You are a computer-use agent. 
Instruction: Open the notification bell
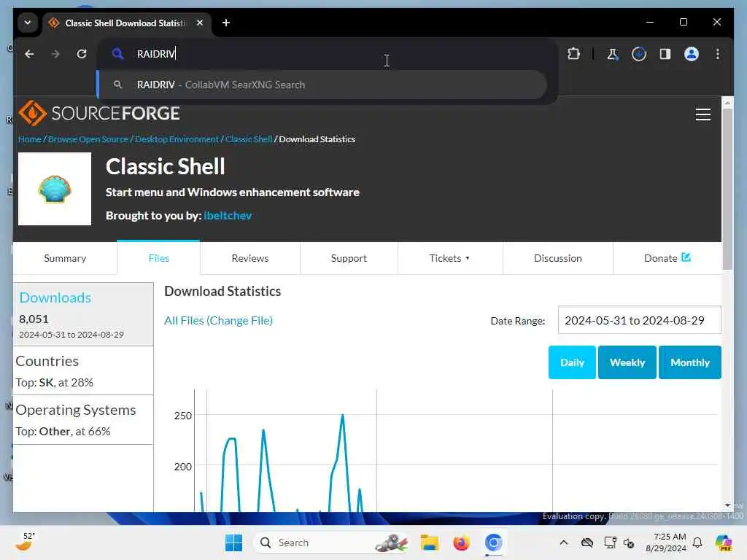tap(697, 542)
